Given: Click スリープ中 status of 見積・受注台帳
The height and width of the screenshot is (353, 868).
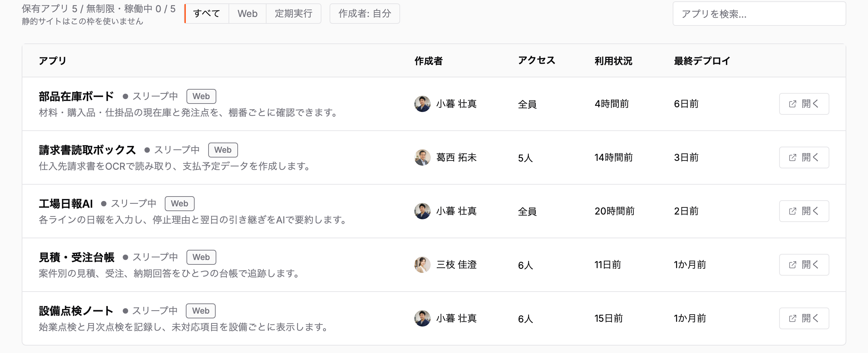Looking at the screenshot, I should click(x=150, y=257).
